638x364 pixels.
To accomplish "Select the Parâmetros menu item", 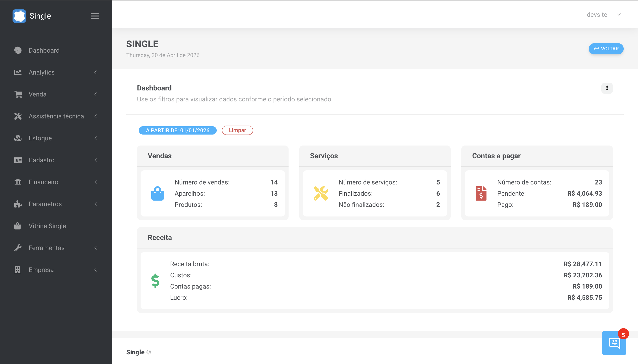I will click(x=45, y=204).
